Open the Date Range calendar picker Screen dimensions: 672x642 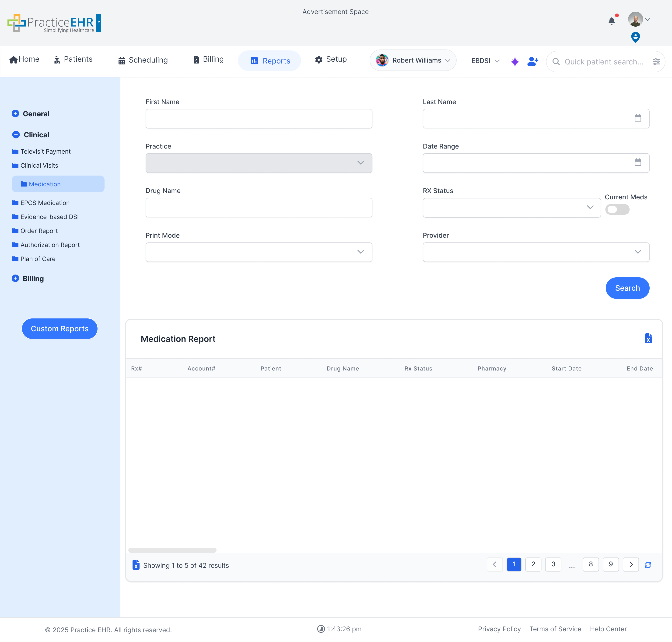click(x=637, y=162)
